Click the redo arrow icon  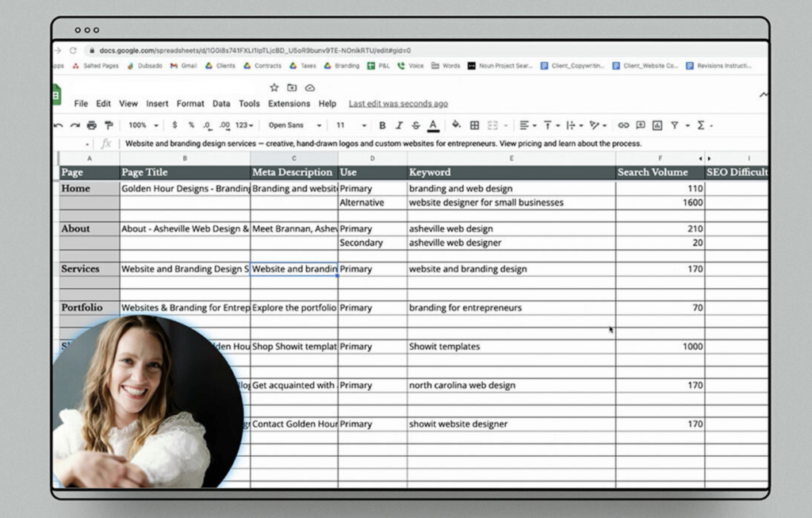pyautogui.click(x=75, y=125)
